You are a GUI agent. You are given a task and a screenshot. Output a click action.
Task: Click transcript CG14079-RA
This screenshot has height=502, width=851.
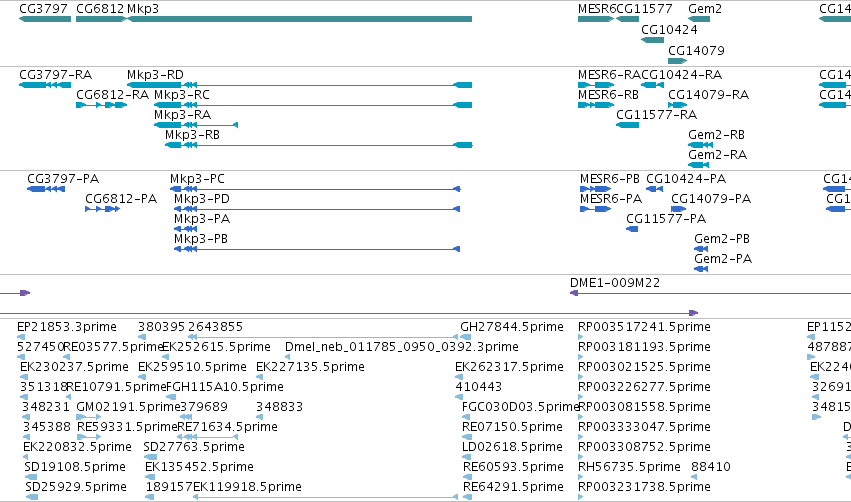pyautogui.click(x=709, y=94)
